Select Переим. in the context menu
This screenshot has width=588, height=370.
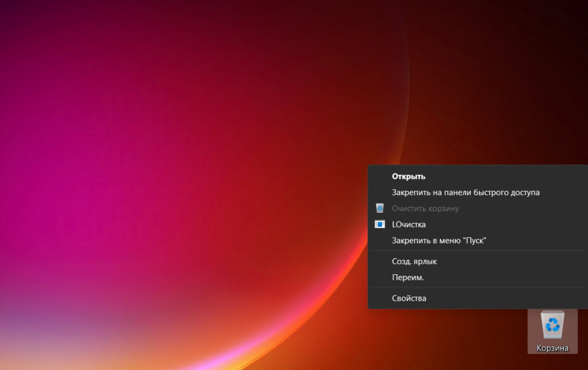pos(478,278)
